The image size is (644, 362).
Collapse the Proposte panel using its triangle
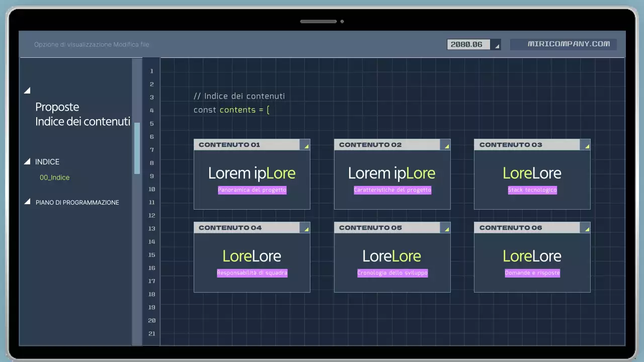tap(27, 90)
